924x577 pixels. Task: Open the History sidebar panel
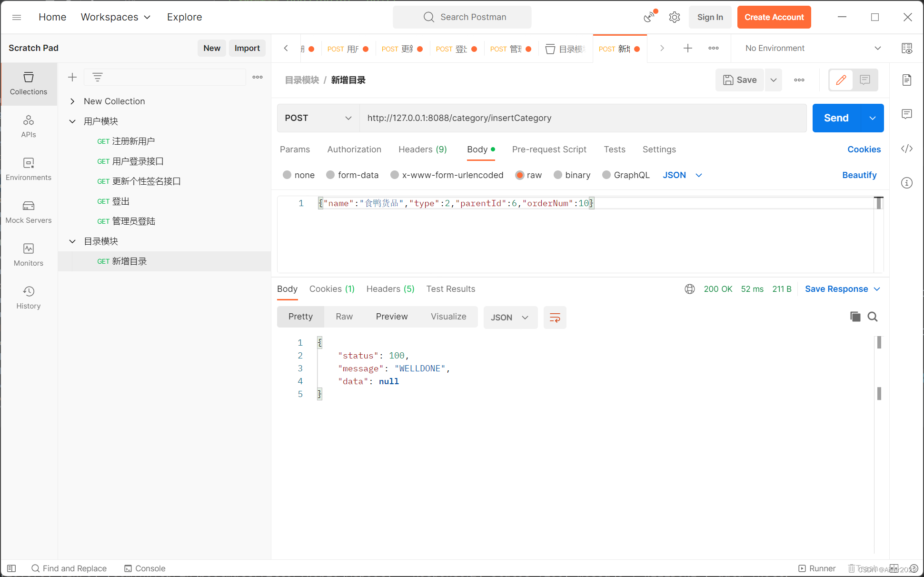tap(29, 298)
